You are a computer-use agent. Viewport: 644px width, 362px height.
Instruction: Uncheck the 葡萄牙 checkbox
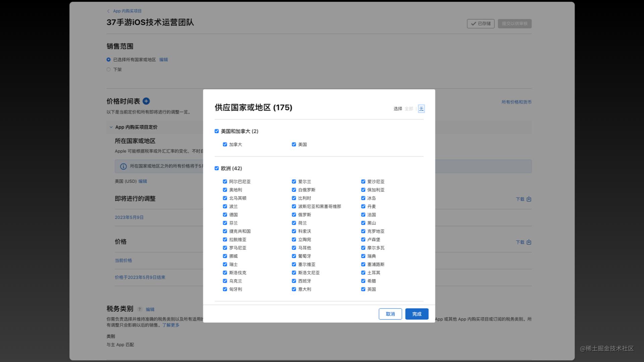tap(294, 256)
